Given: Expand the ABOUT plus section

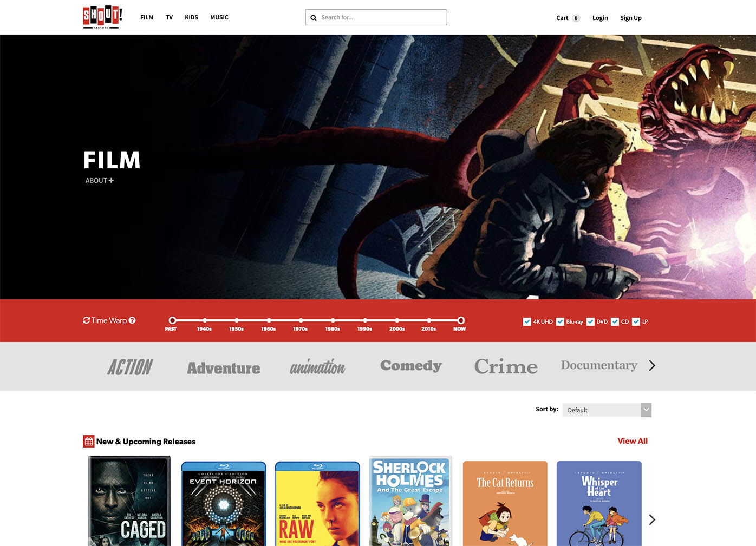Looking at the screenshot, I should 100,181.
